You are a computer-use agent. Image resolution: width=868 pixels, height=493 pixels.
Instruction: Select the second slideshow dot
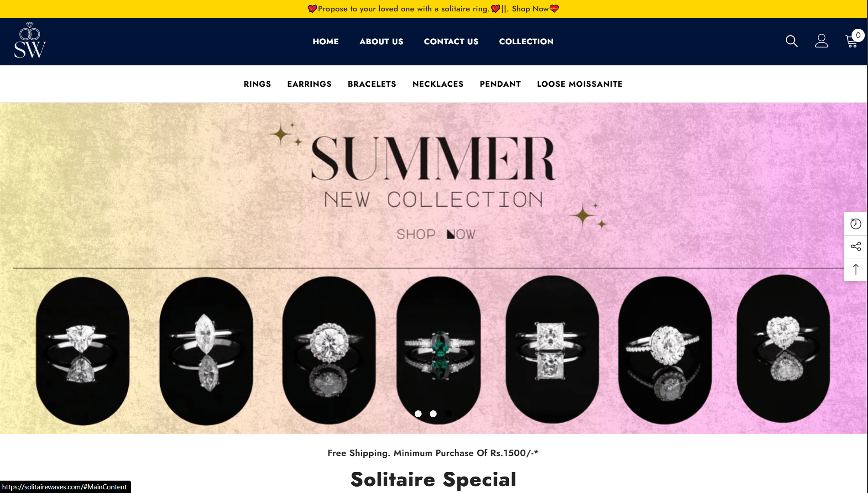(433, 414)
